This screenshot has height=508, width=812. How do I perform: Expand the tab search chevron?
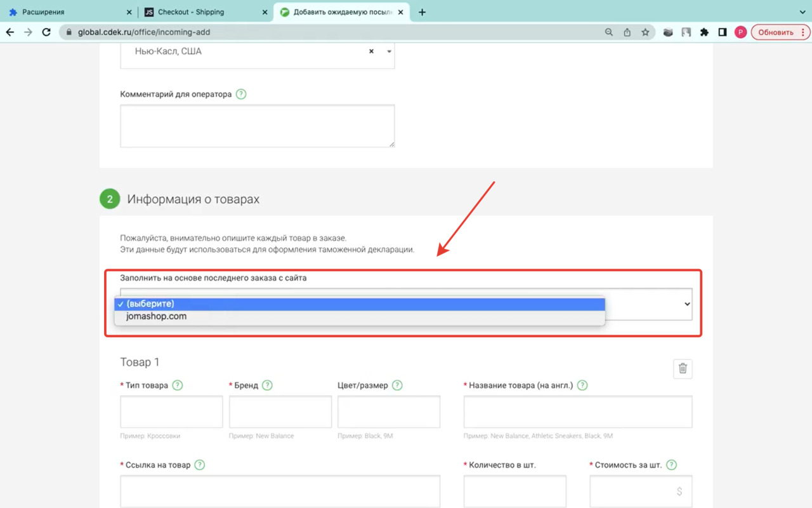[802, 12]
